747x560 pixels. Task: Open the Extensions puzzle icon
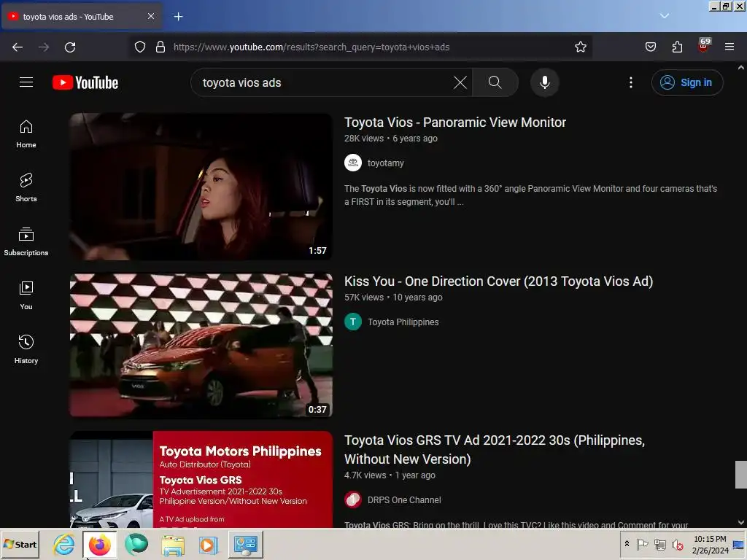(677, 47)
